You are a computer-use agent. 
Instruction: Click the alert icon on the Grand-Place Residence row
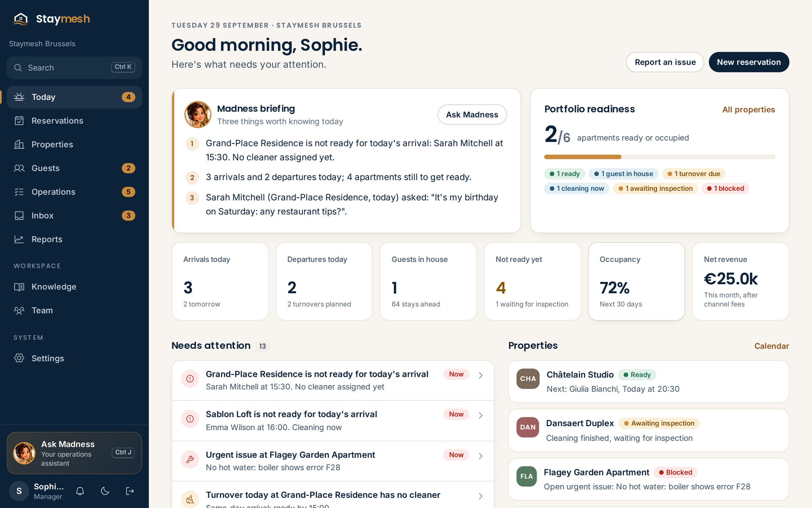coord(190,379)
